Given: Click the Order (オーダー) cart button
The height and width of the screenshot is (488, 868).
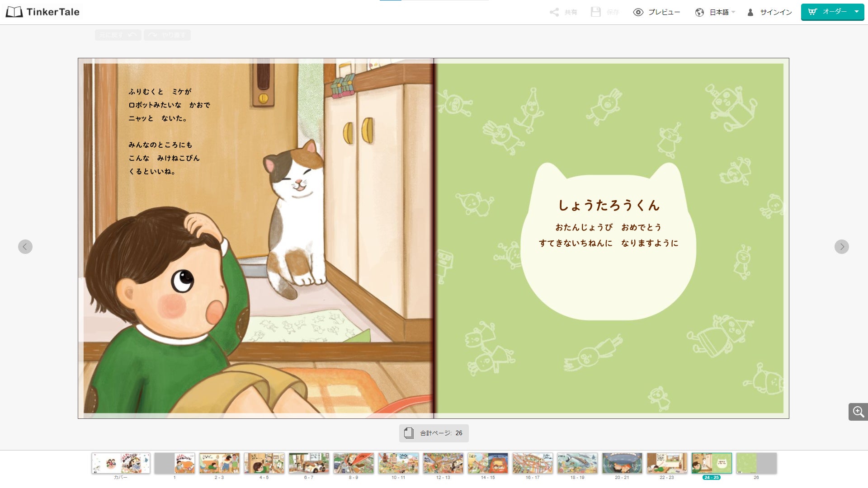Looking at the screenshot, I should 827,12.
